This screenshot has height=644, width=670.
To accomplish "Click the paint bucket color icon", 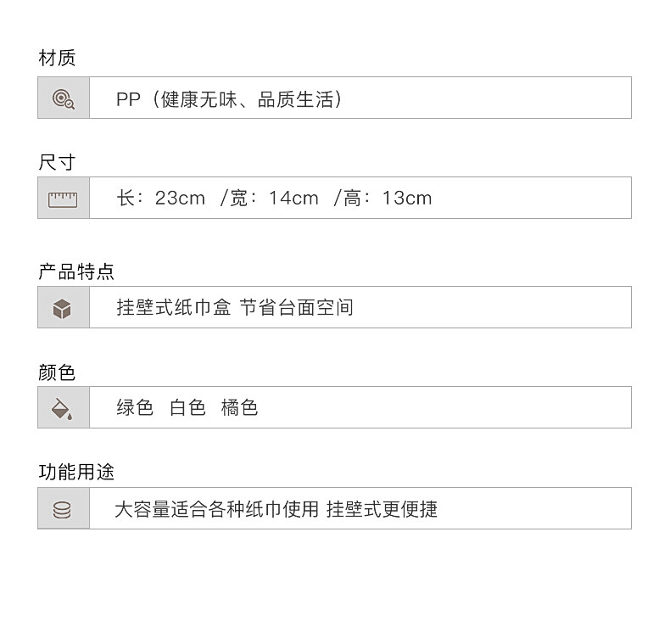I will (62, 409).
